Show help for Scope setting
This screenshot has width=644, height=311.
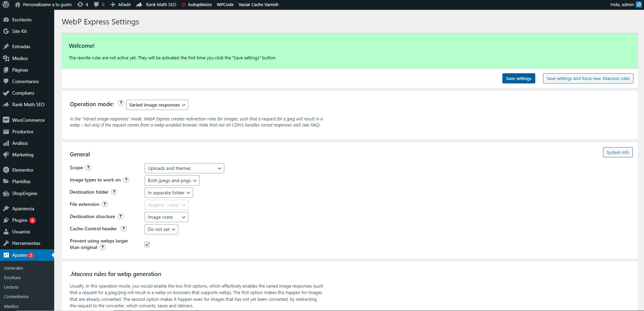[88, 168]
